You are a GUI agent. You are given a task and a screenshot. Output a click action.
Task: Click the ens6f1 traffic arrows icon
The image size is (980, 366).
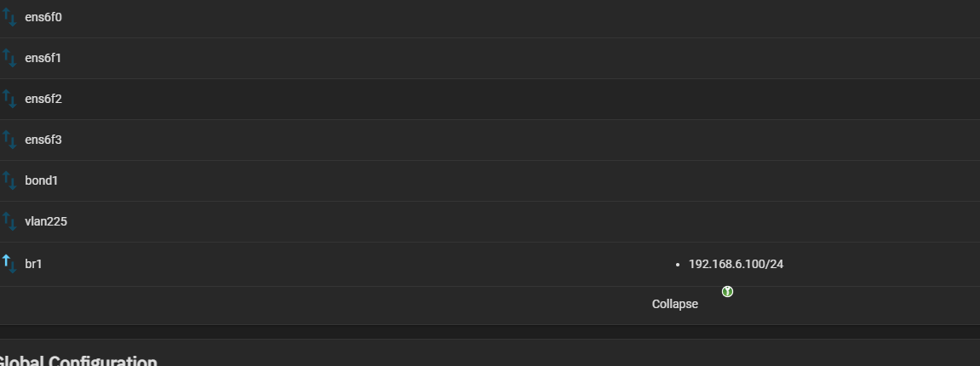coord(9,58)
